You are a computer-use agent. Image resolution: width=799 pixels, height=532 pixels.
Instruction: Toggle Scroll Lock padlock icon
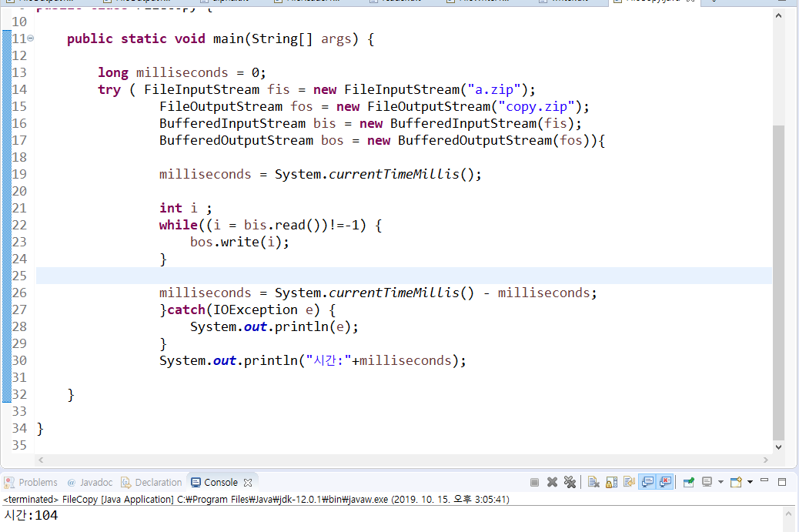click(x=611, y=482)
